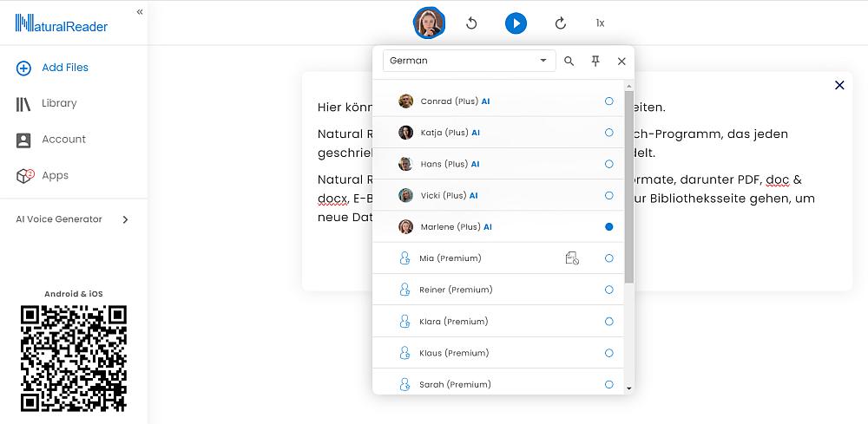The image size is (868, 424).
Task: Click the Mia premium voice icon
Action: pos(404,258)
